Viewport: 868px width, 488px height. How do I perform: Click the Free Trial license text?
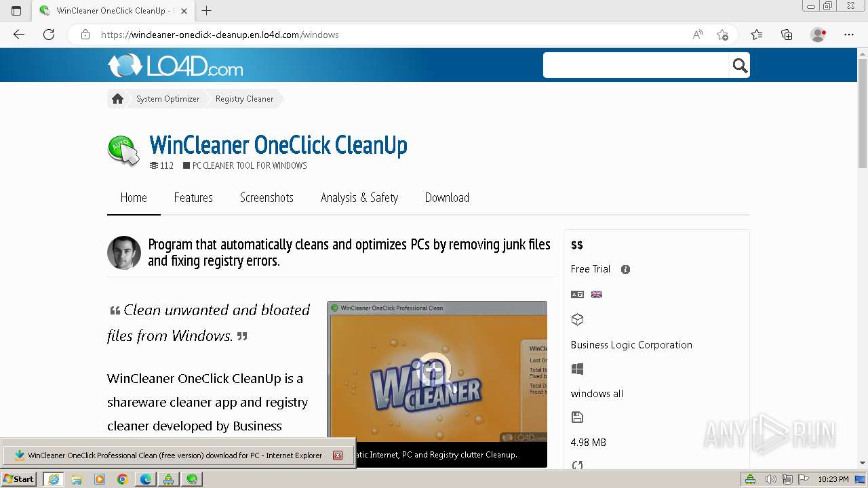pos(591,269)
